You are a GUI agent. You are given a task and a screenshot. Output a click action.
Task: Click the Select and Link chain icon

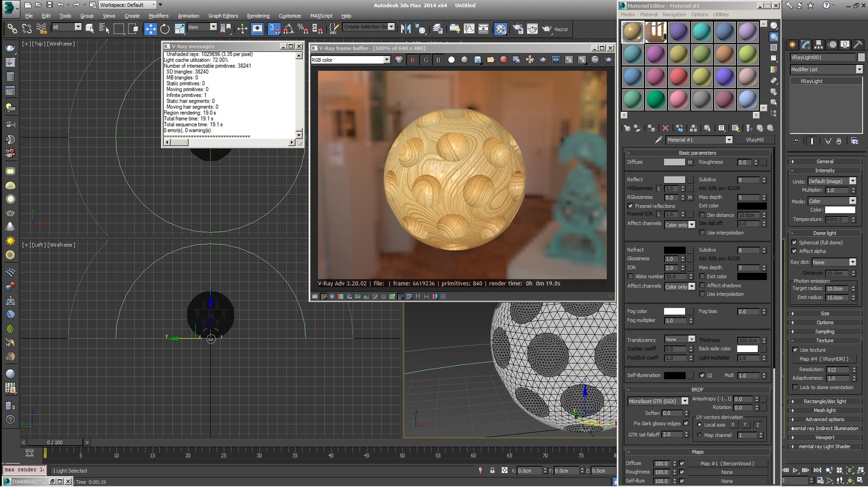[x=12, y=29]
